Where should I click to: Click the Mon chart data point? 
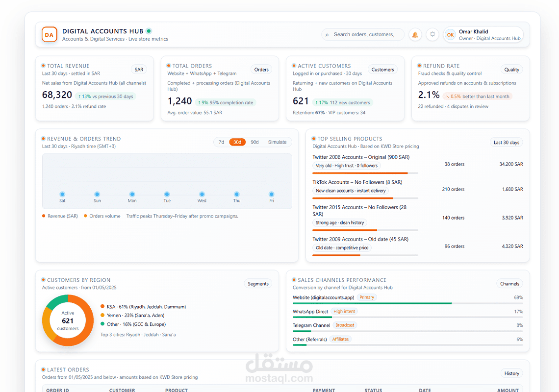(132, 194)
